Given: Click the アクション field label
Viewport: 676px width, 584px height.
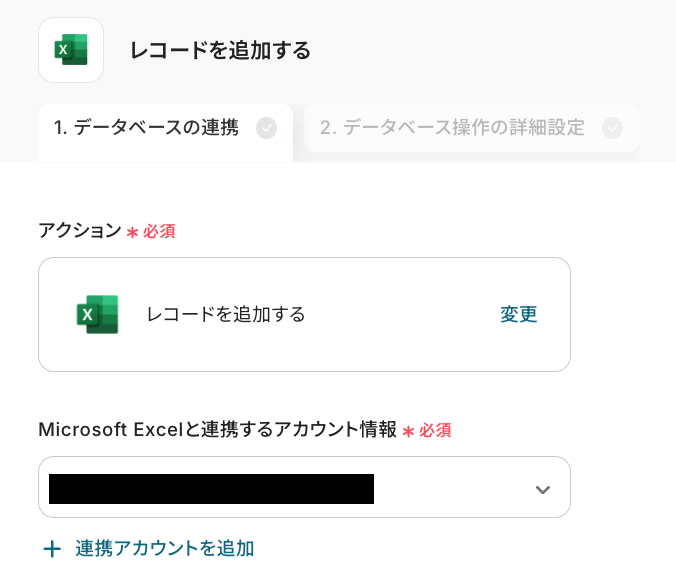Looking at the screenshot, I should tap(79, 230).
